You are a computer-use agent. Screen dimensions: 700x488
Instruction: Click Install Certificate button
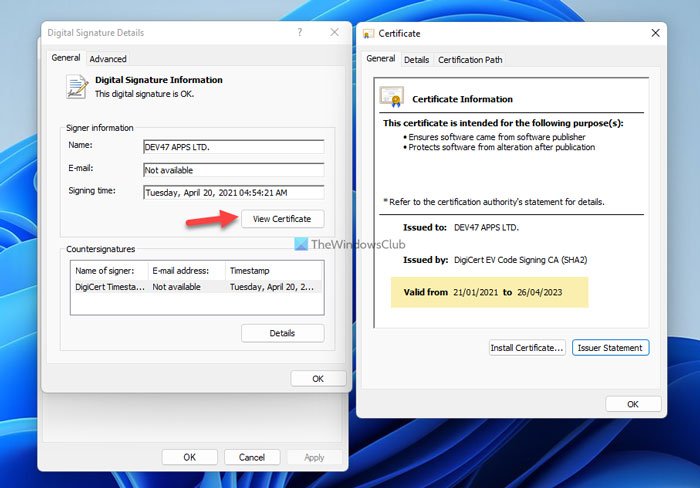pos(527,348)
